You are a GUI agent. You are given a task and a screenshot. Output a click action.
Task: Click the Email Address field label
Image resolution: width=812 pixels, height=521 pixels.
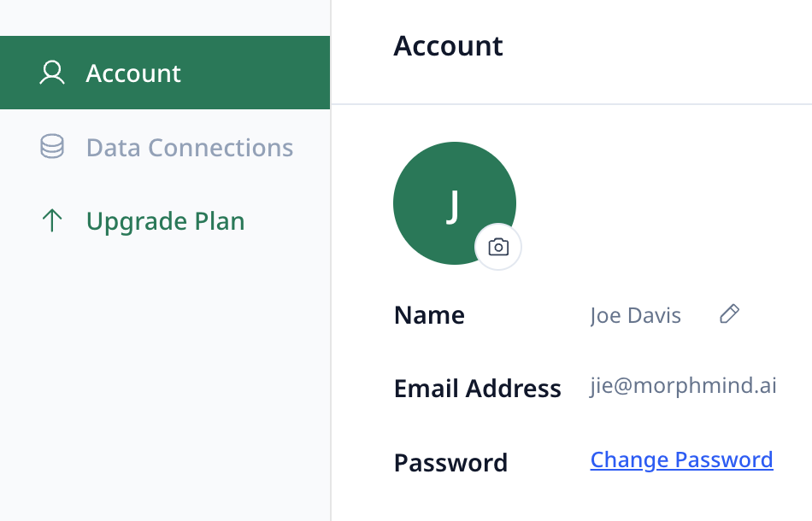tap(477, 389)
